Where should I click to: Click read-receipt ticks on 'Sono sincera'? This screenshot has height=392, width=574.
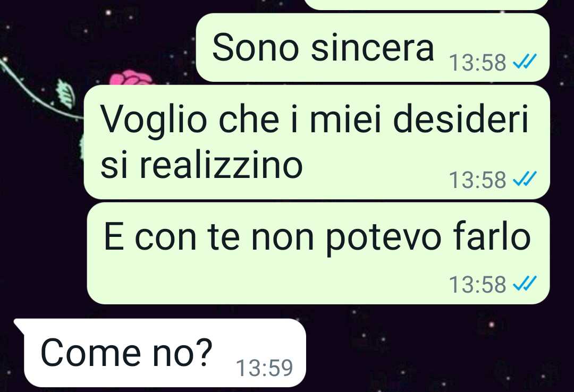[x=525, y=61]
